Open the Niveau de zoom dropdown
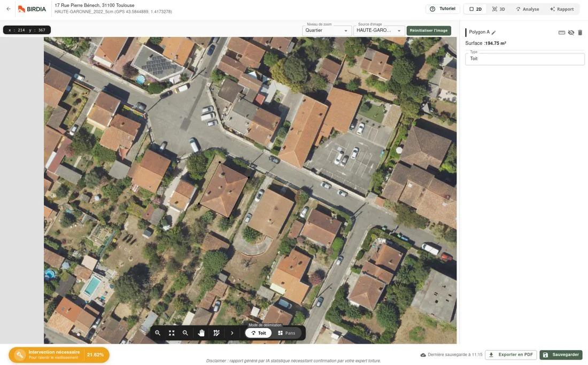 coord(327,30)
